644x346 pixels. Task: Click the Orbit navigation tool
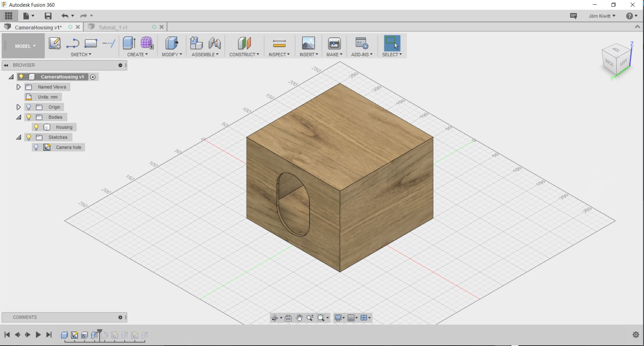click(x=275, y=318)
